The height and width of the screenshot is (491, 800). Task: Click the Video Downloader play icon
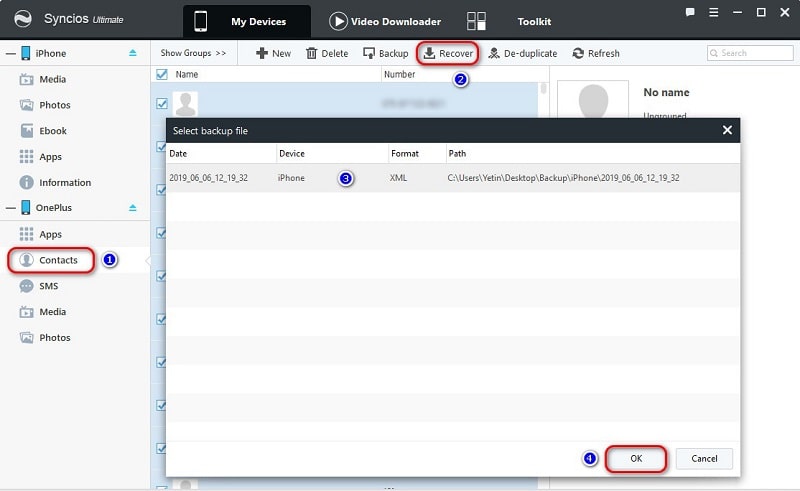coord(338,21)
